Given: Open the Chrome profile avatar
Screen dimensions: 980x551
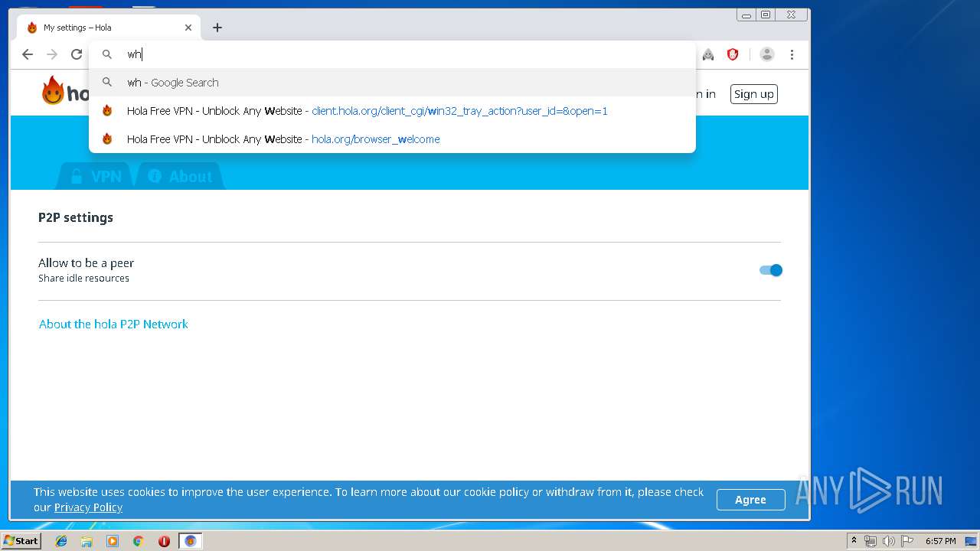Looking at the screenshot, I should [x=767, y=54].
